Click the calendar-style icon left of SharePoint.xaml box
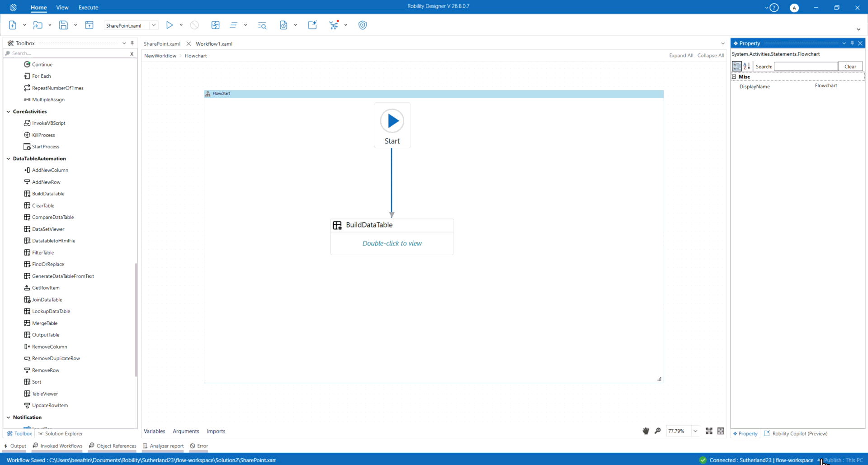Viewport: 868px width, 465px height. click(x=90, y=25)
